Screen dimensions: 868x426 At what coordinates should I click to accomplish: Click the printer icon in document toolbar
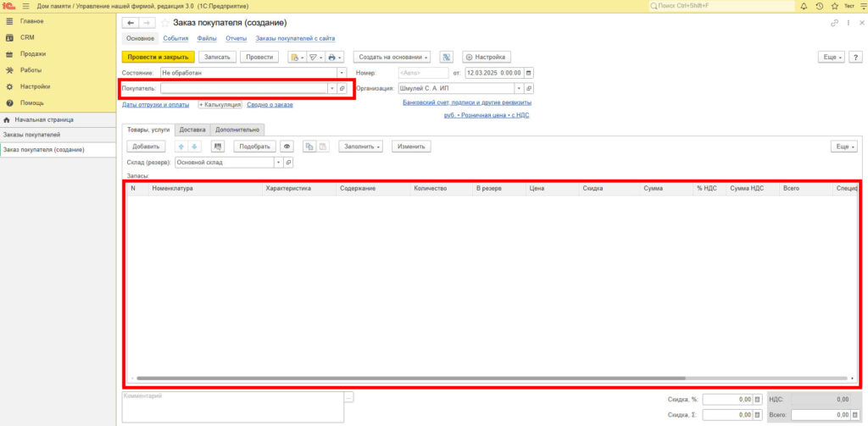point(333,57)
